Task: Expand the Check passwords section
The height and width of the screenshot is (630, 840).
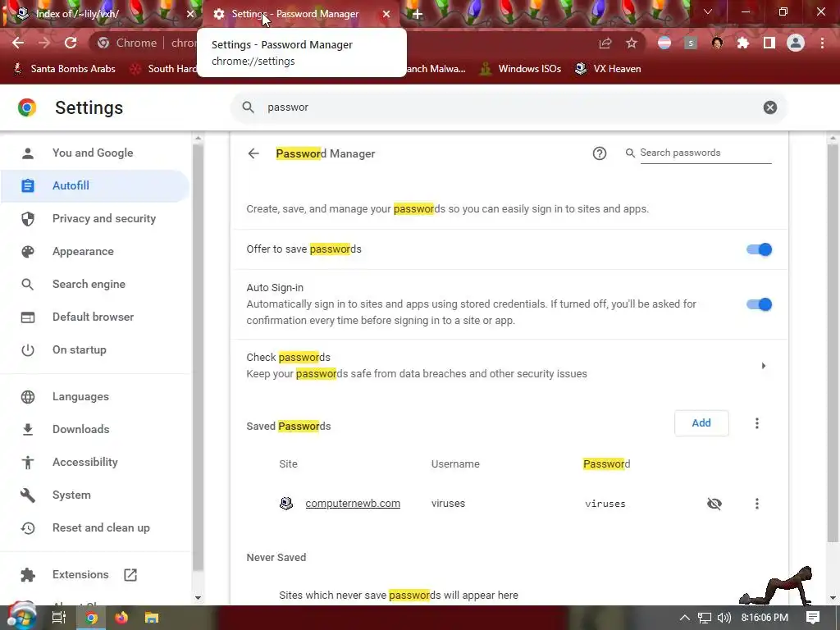Action: [764, 366]
